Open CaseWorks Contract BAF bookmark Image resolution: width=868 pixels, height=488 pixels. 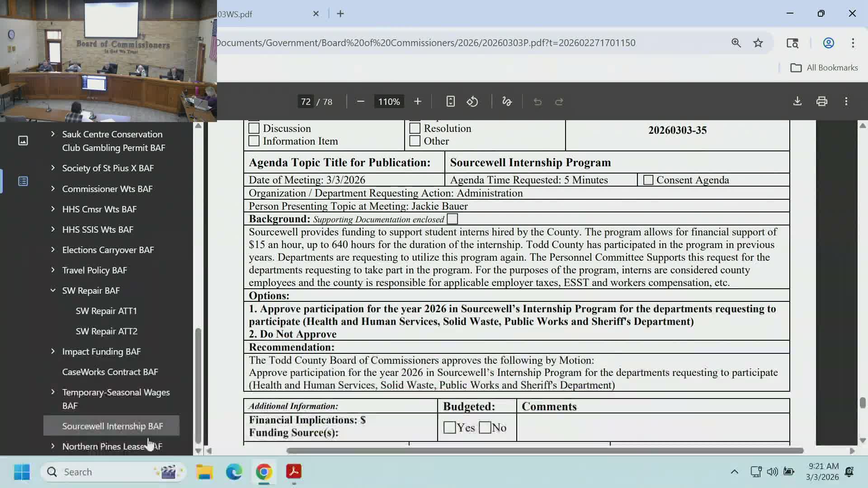(110, 372)
